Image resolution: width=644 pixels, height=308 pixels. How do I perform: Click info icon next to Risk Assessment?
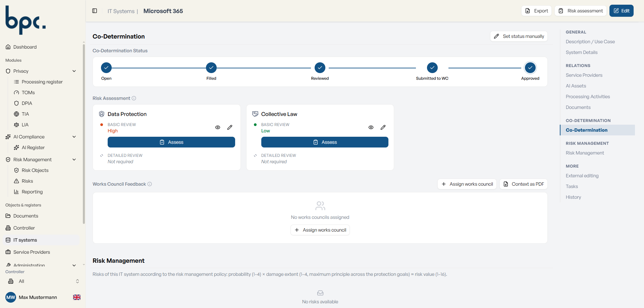[x=134, y=98]
